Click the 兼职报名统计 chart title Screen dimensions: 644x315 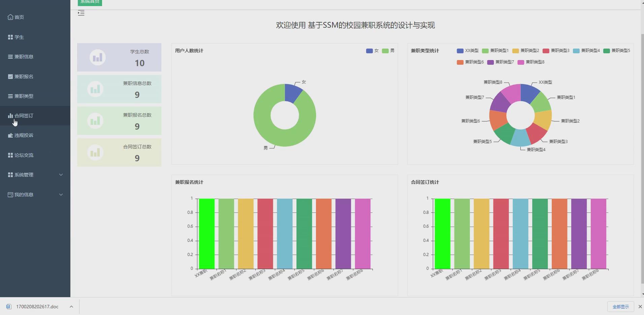click(x=189, y=182)
